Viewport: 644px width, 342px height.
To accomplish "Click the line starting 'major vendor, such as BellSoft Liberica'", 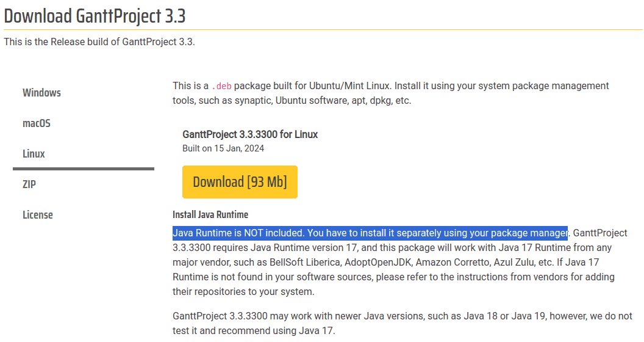I will tap(385, 262).
